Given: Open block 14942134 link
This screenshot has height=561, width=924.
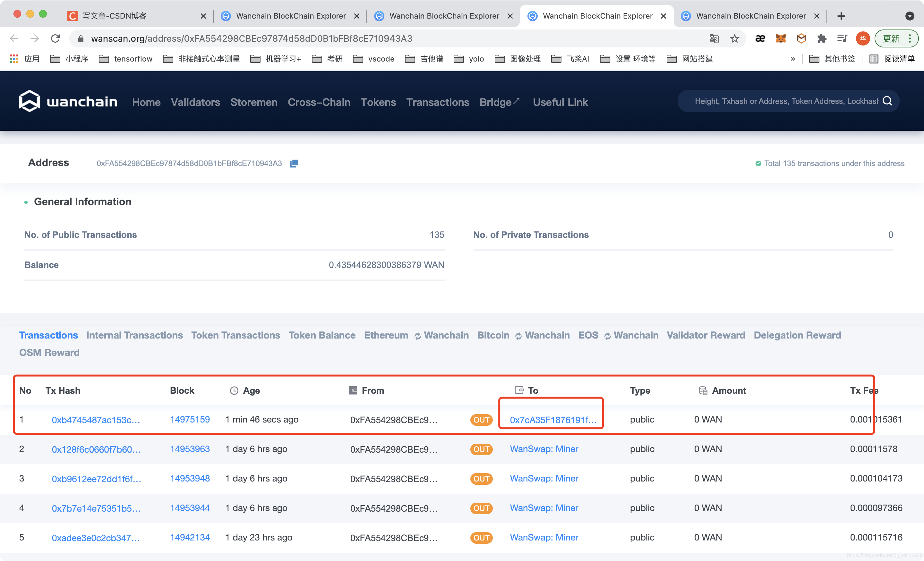Looking at the screenshot, I should pyautogui.click(x=190, y=537).
